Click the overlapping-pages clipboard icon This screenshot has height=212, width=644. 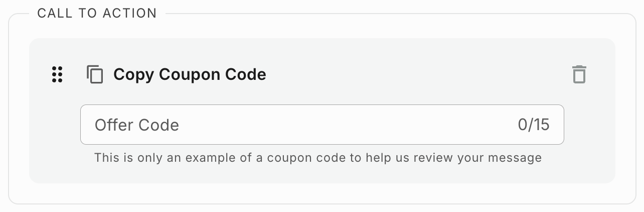coord(95,74)
